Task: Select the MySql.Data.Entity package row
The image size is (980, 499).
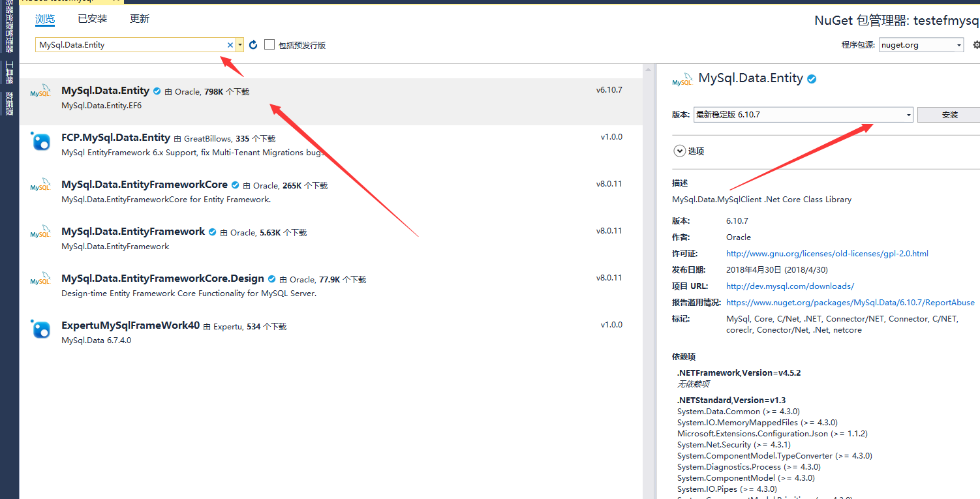Action: (x=330, y=101)
